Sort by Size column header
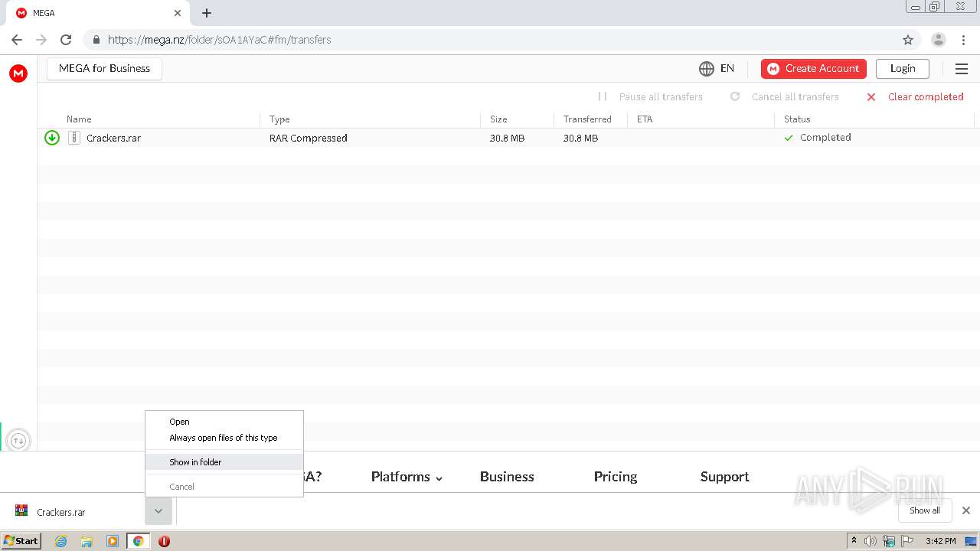Image resolution: width=980 pixels, height=551 pixels. click(498, 119)
